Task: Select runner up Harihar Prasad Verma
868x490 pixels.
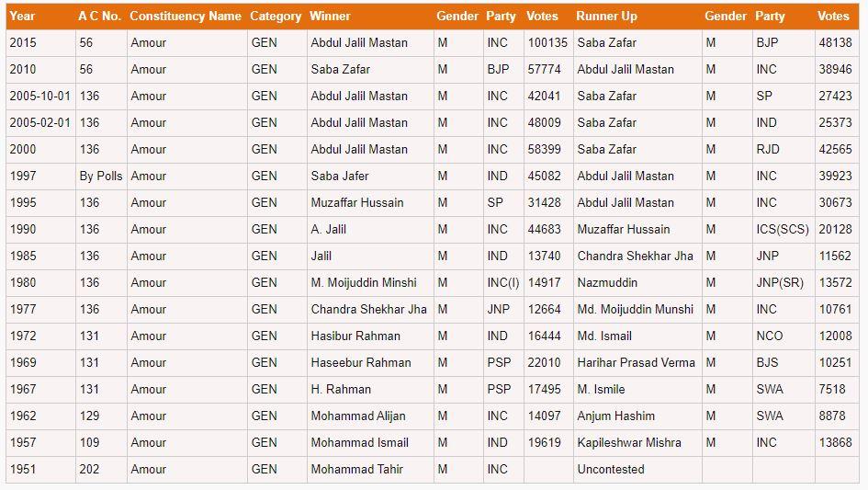Action: pos(636,362)
